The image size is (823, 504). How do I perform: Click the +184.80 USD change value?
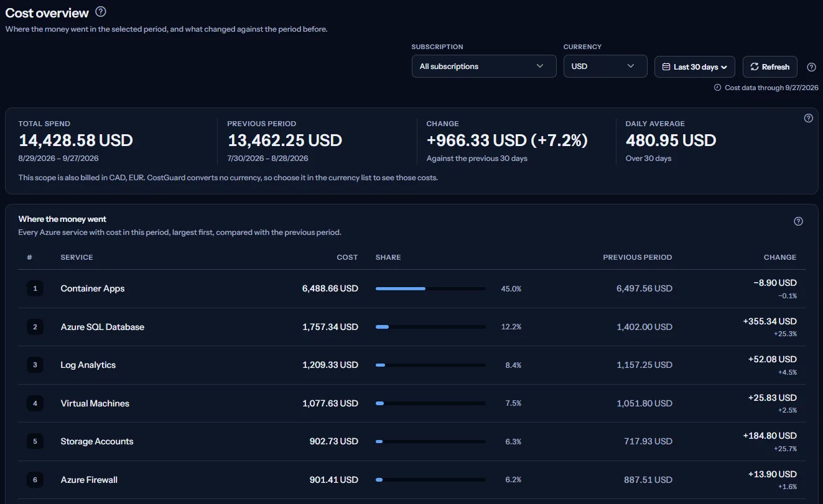pos(770,436)
